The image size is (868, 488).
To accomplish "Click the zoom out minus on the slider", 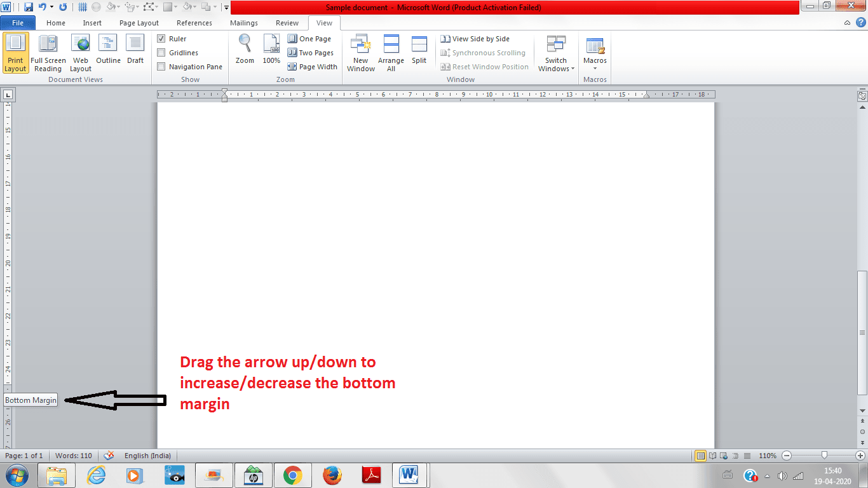I will 786,456.
